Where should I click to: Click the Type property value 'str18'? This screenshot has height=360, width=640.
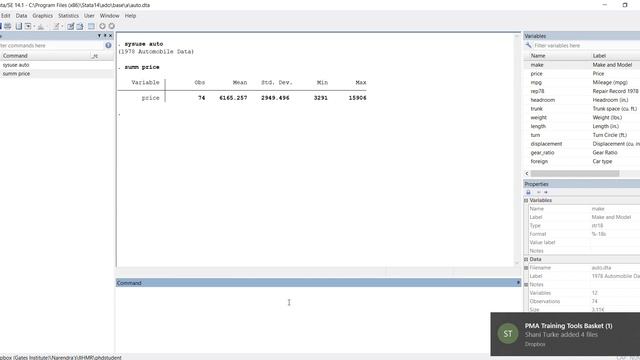click(597, 226)
